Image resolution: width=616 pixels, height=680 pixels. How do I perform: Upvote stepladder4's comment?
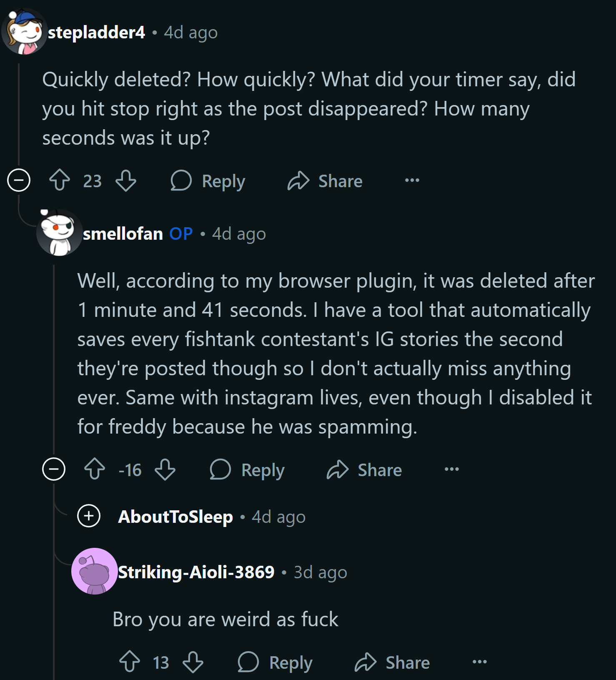60,181
